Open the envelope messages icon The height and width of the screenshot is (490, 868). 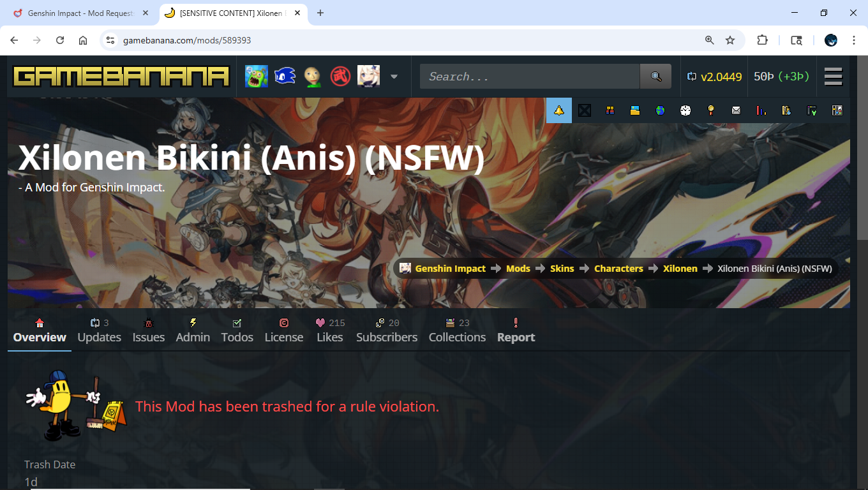click(x=736, y=110)
